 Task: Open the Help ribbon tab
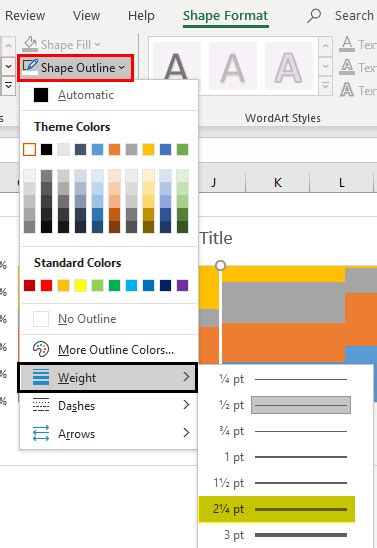tap(141, 16)
